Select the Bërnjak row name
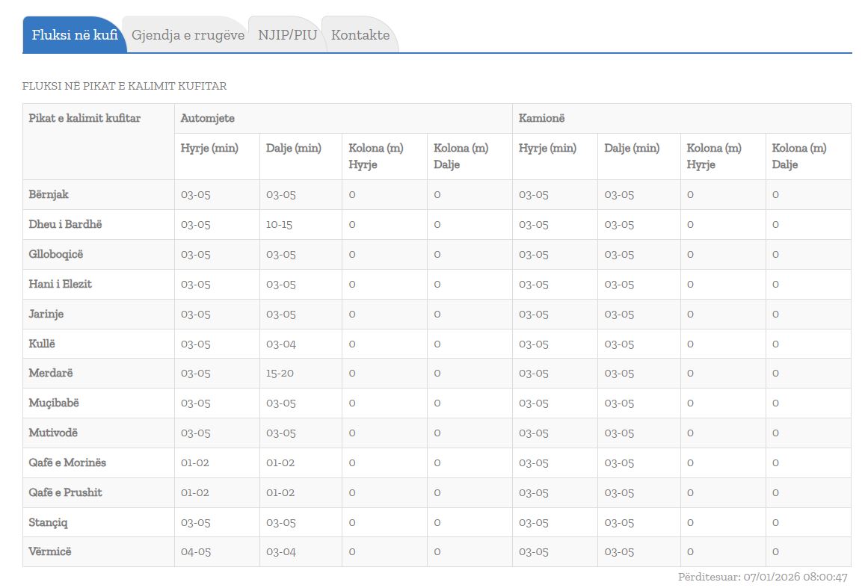This screenshot has width=868, height=588. [x=49, y=195]
